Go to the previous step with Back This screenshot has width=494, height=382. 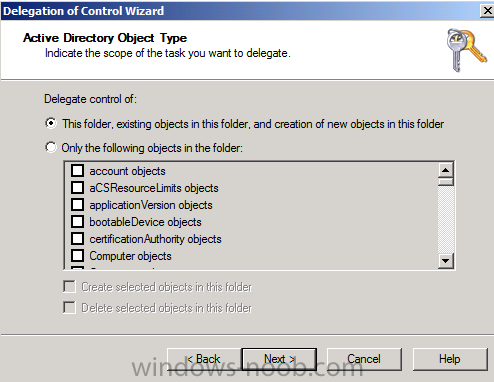tap(204, 359)
